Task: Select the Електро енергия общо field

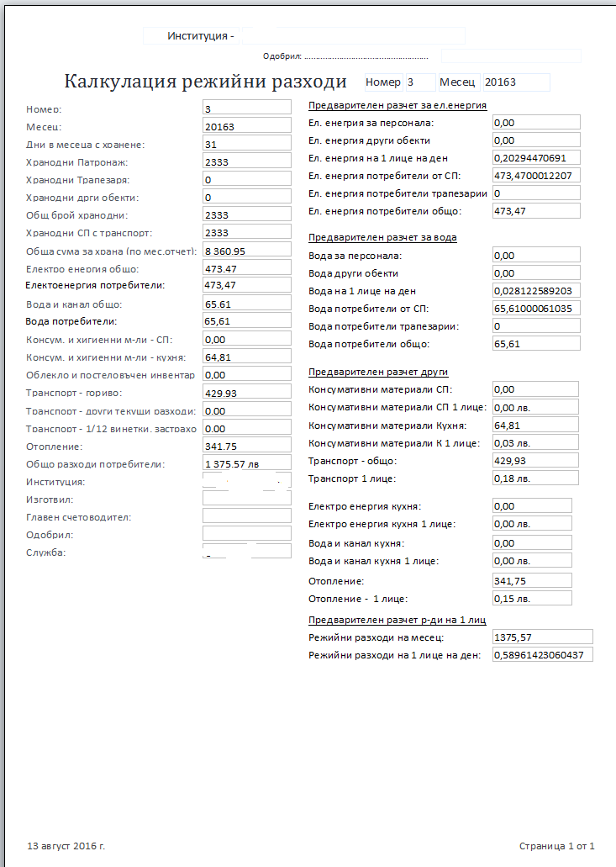Action: point(247,268)
